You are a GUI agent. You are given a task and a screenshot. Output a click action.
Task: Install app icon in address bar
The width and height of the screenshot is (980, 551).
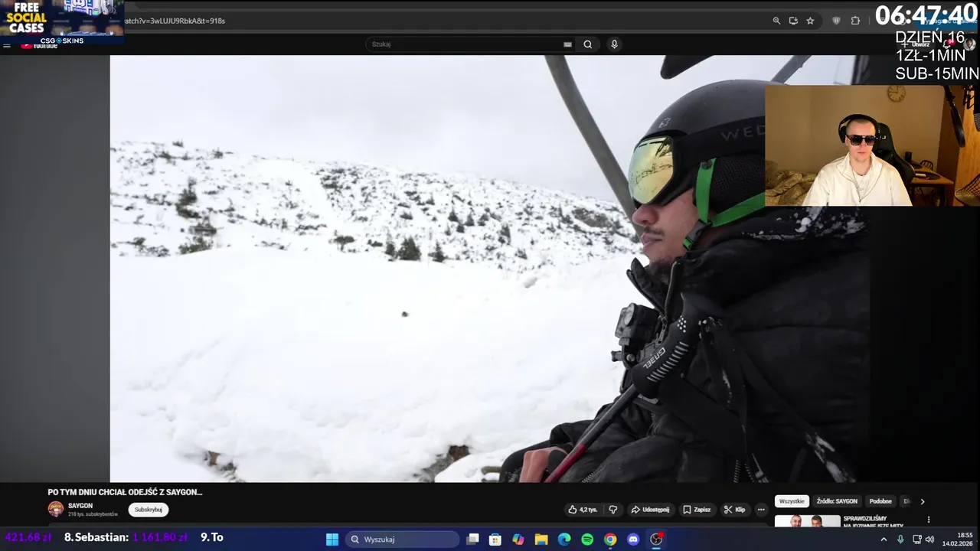(x=793, y=21)
